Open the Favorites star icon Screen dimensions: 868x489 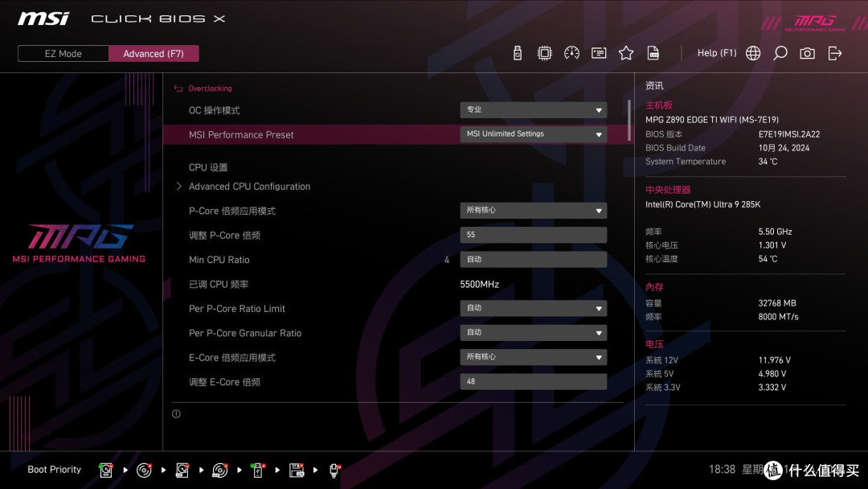[626, 53]
